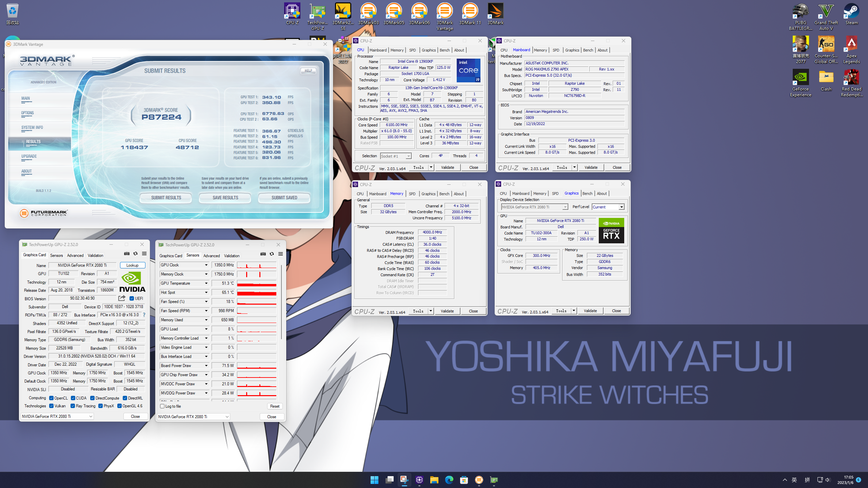Toggle the Ray Tracing checkbox in GPU-Z

(73, 406)
